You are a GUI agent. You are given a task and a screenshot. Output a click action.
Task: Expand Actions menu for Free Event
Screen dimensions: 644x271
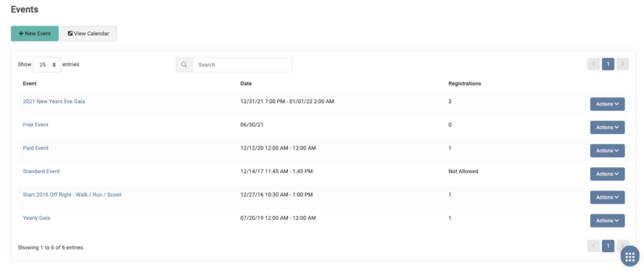pos(607,127)
